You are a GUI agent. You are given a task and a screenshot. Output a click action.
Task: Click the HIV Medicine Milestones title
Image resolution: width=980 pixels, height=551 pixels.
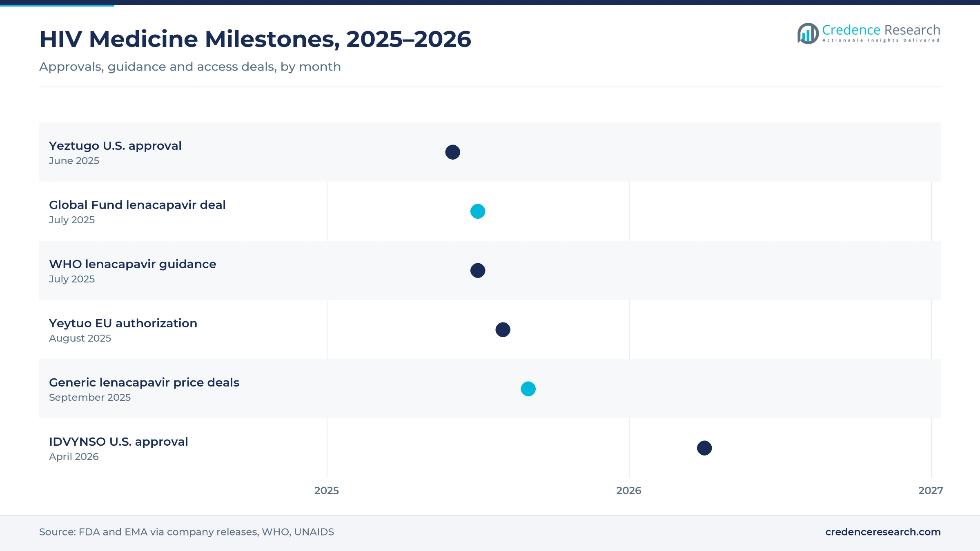point(255,39)
